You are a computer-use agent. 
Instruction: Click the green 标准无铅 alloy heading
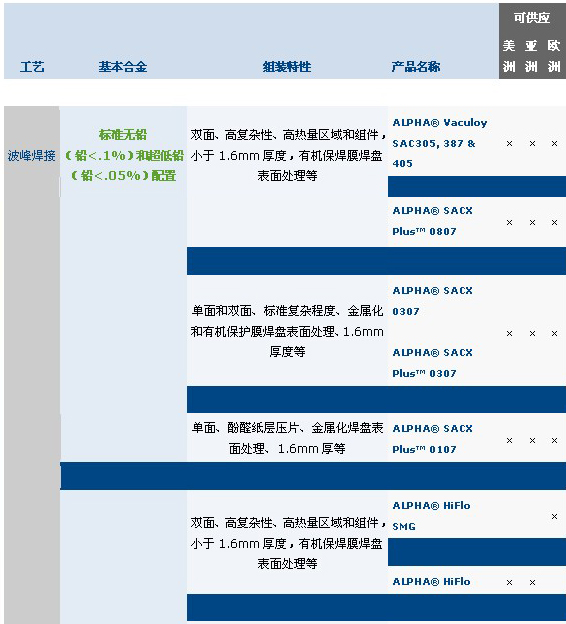[x=123, y=135]
